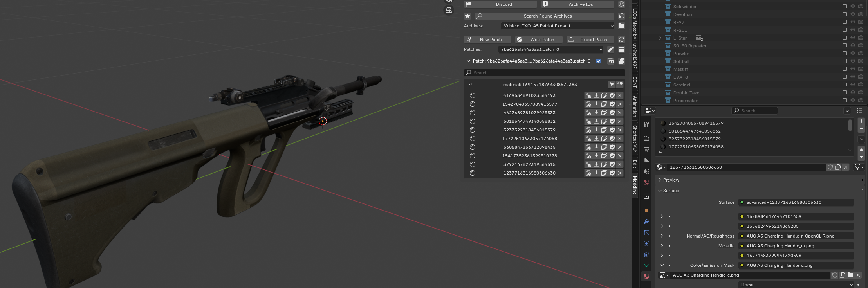Click the pencil icon next to Patches dropdown
Screen dimensions: 868x288
[611, 49]
